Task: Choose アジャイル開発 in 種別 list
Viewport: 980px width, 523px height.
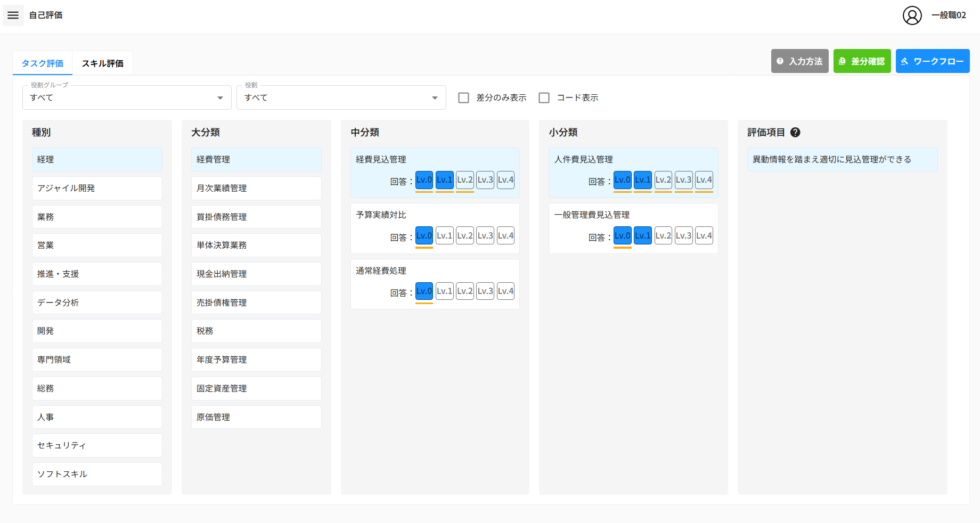Action: (x=97, y=188)
